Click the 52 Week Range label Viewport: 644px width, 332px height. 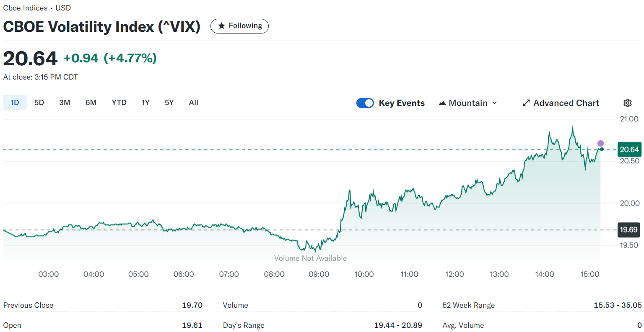(469, 305)
